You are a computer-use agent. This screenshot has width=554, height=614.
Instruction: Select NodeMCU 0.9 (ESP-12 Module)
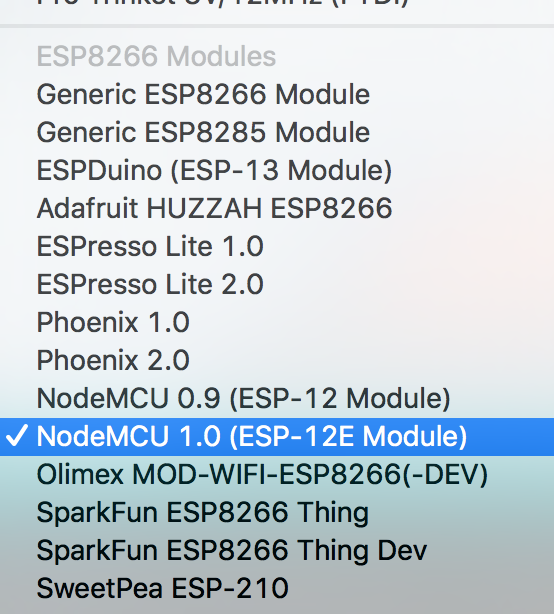point(277,398)
